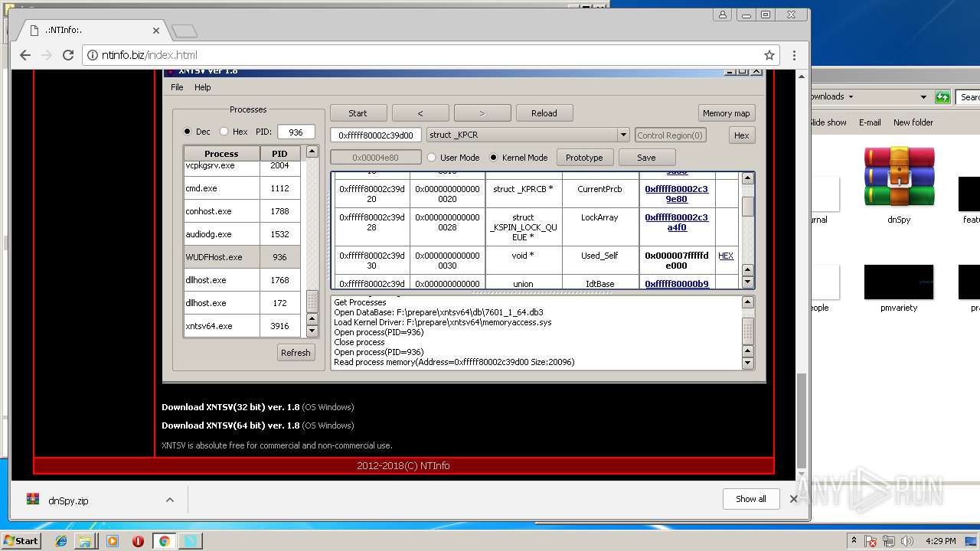Open the Explorer address history dropdown arrow
Image resolution: width=980 pixels, height=551 pixels.
coord(923,97)
